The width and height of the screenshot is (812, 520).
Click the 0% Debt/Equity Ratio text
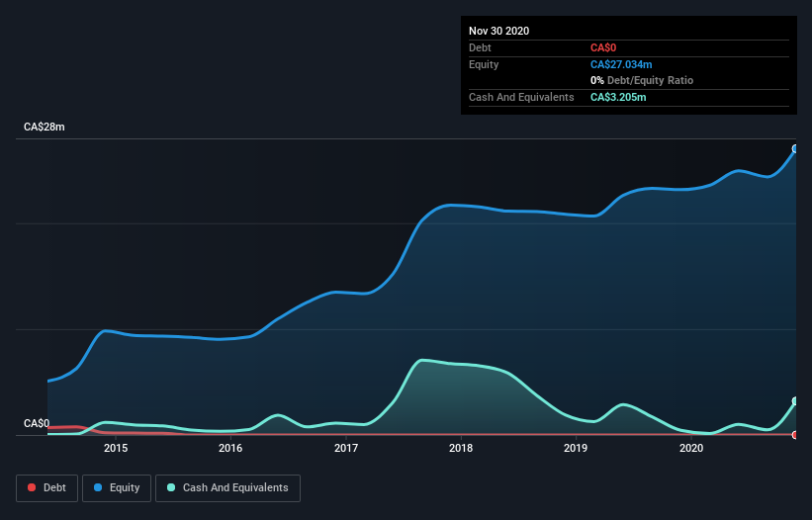tap(642, 80)
